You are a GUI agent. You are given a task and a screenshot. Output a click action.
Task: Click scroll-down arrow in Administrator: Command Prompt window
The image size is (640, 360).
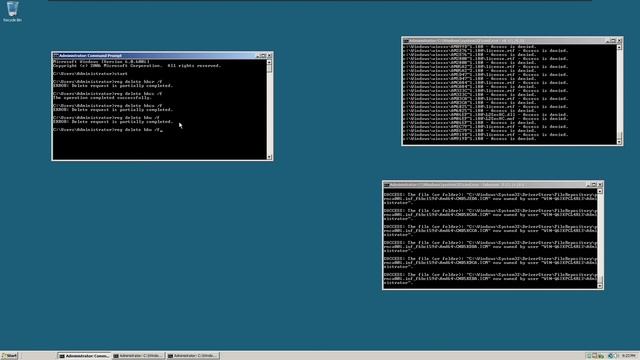click(269, 157)
